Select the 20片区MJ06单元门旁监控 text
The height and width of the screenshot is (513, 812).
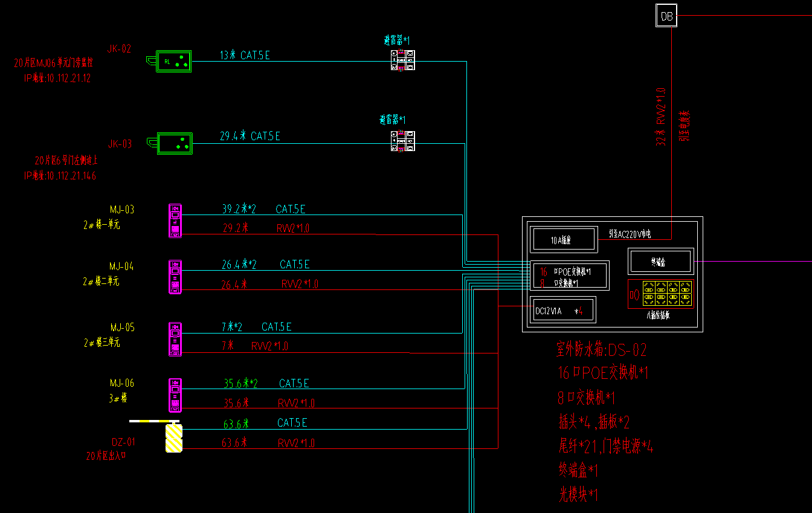pyautogui.click(x=54, y=63)
